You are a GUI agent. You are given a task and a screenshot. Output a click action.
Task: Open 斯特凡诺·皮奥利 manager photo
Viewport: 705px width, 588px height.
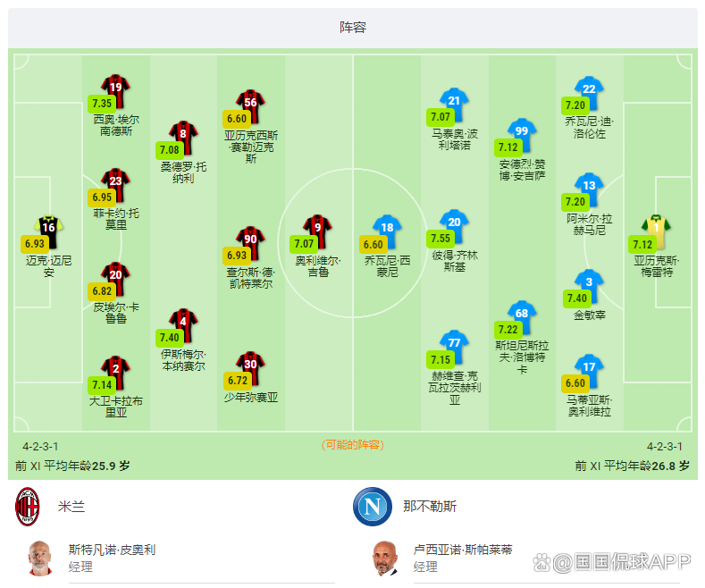click(40, 558)
